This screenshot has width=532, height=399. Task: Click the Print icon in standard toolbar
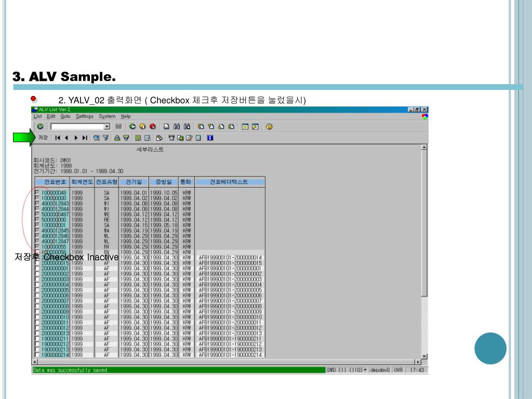[167, 127]
